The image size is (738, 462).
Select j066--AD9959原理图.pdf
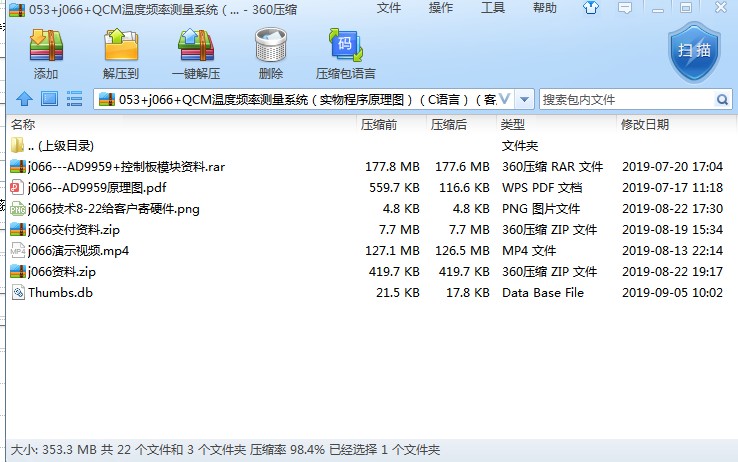coord(97,188)
